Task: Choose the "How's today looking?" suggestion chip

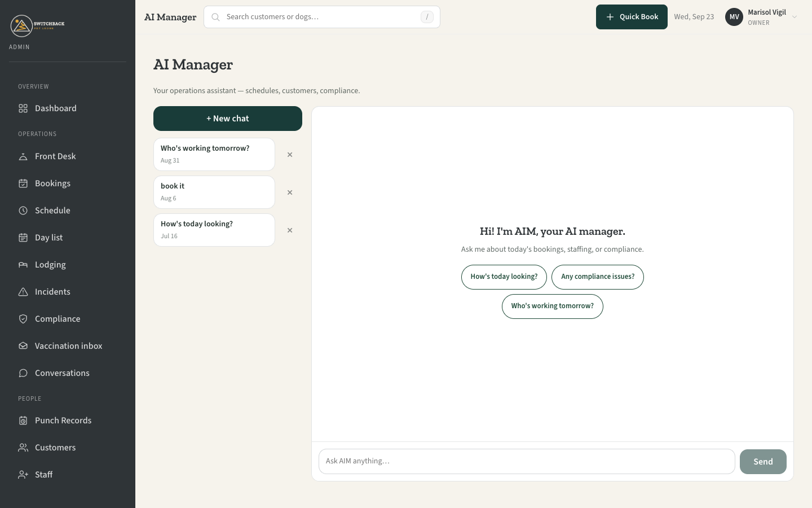Action: coord(504,277)
